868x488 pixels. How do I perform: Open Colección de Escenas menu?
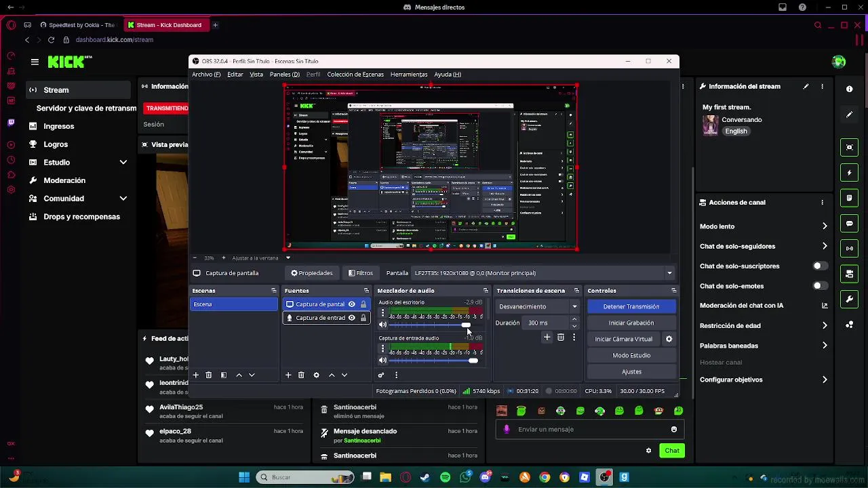click(355, 75)
